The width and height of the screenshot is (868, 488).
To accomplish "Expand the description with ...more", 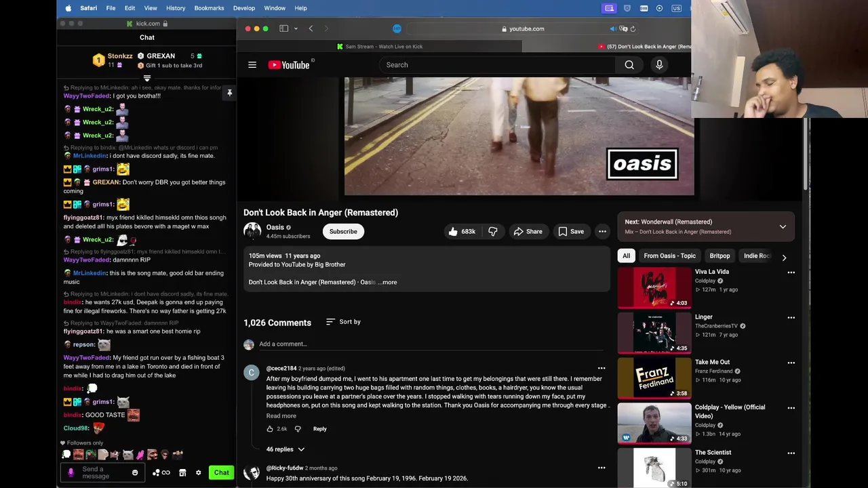I will click(x=387, y=282).
